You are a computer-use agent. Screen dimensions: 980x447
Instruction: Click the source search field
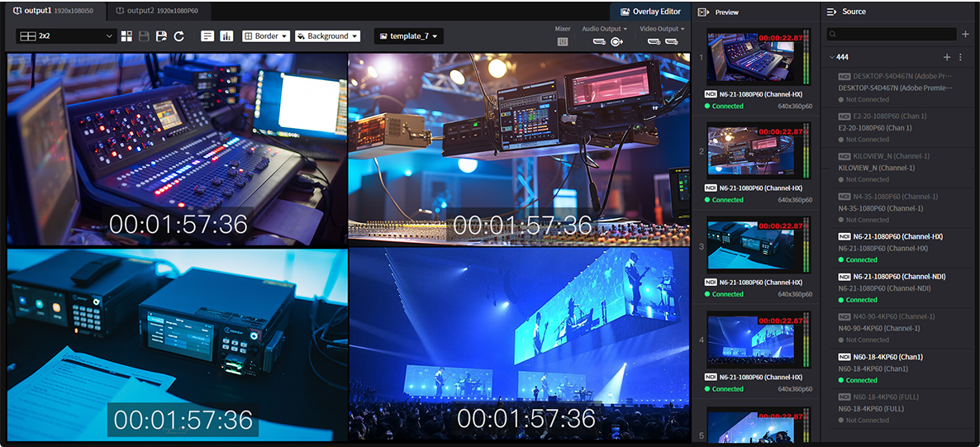click(891, 35)
